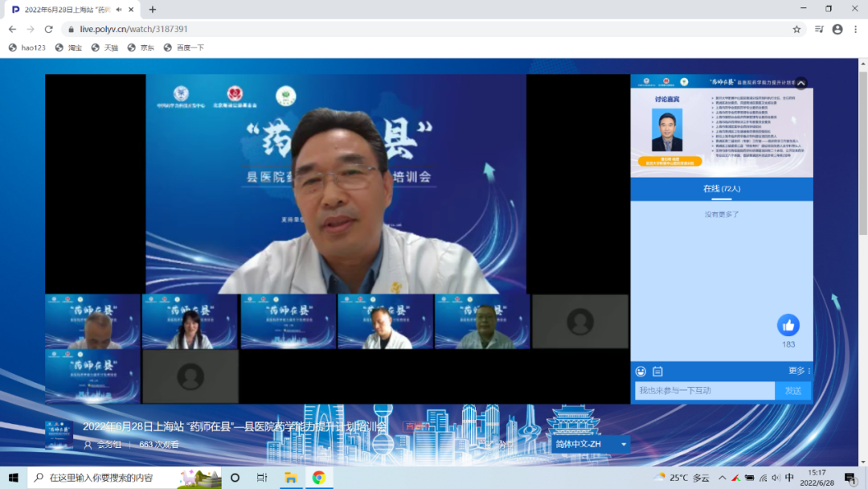Send the chat message with 发送
This screenshot has width=868, height=489.
(x=793, y=390)
